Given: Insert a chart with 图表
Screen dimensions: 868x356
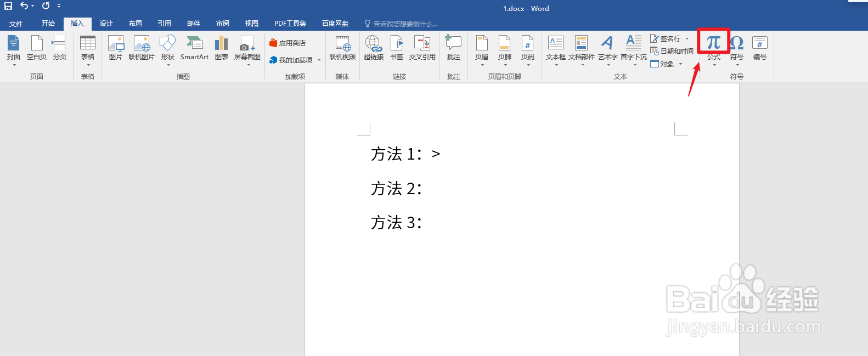Looking at the screenshot, I should tap(222, 48).
